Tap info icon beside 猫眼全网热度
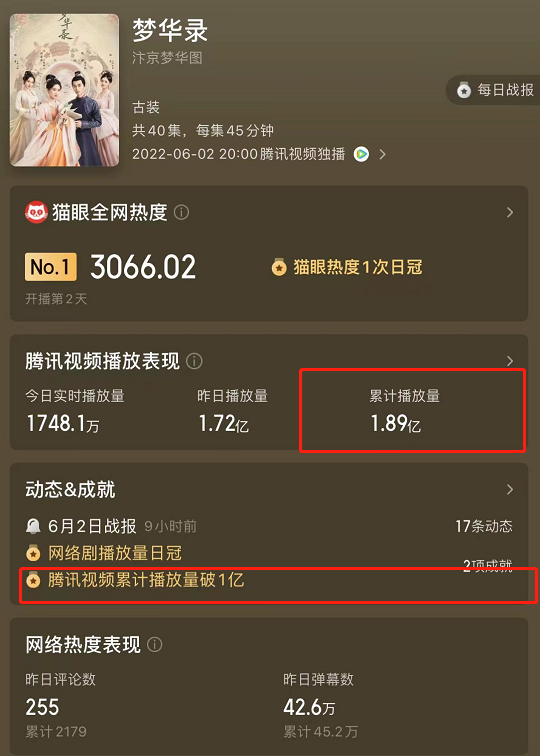This screenshot has width=540, height=756. click(181, 212)
